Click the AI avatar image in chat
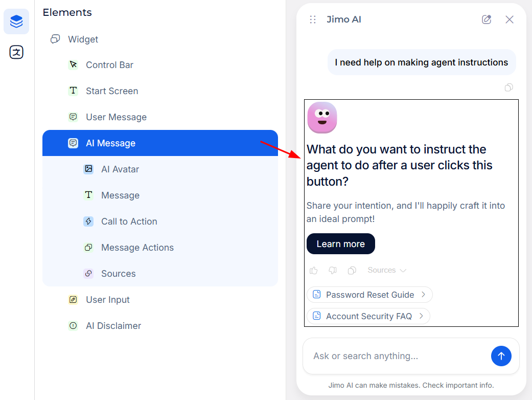Image resolution: width=532 pixels, height=400 pixels. pyautogui.click(x=322, y=118)
